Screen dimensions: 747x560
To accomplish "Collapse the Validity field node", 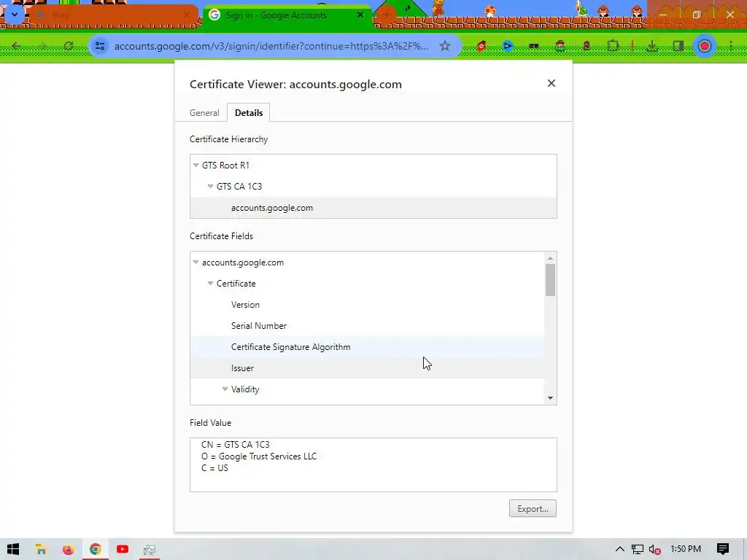I will [225, 389].
